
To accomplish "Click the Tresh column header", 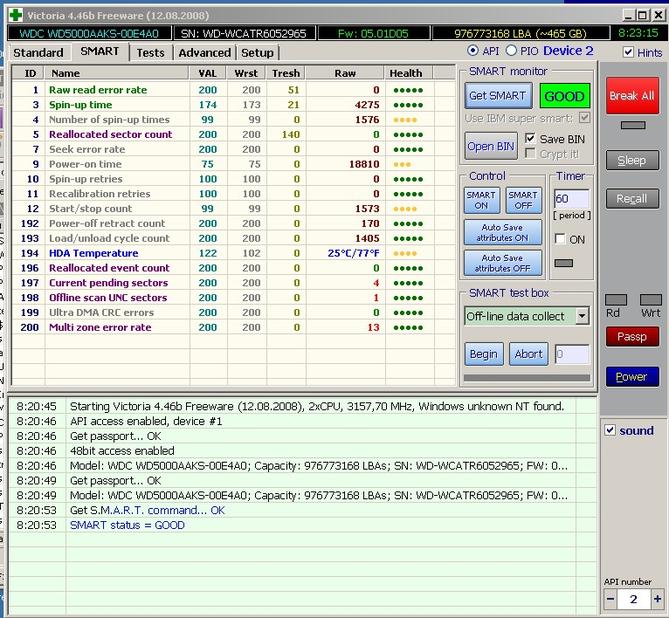I will [286, 73].
